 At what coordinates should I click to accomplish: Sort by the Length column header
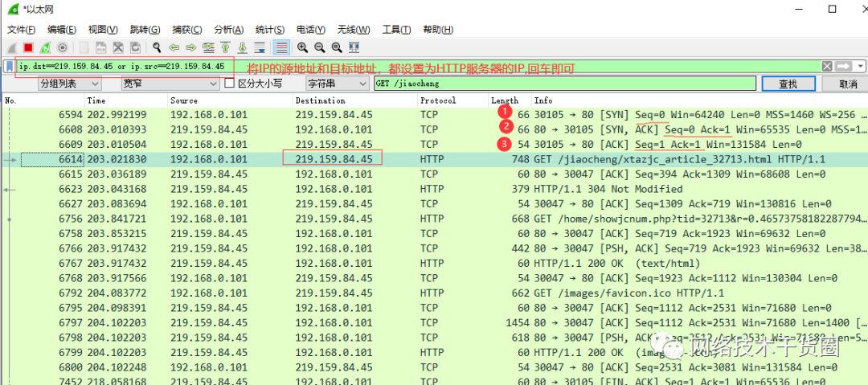pos(510,100)
